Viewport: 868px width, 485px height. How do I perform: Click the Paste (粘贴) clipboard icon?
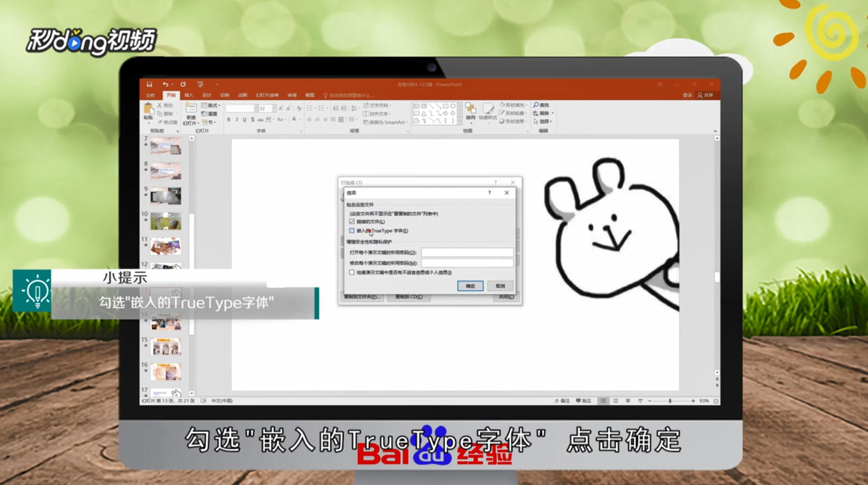tap(148, 109)
